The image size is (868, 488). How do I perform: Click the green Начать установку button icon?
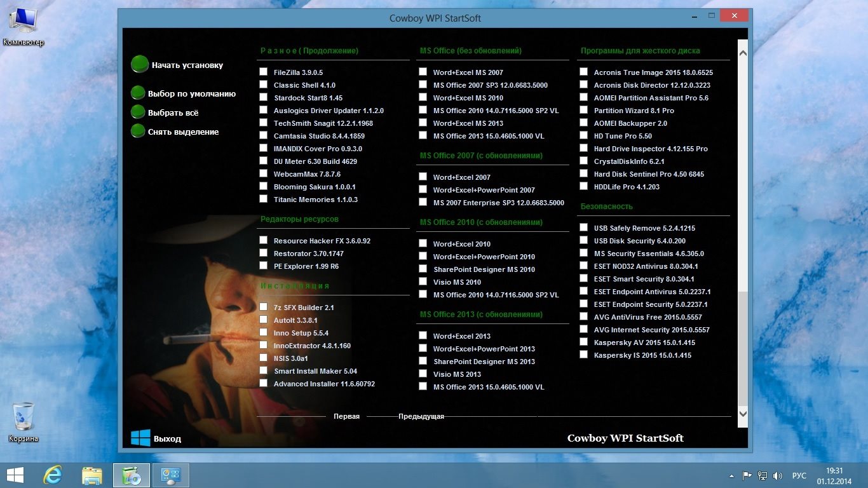coord(139,64)
